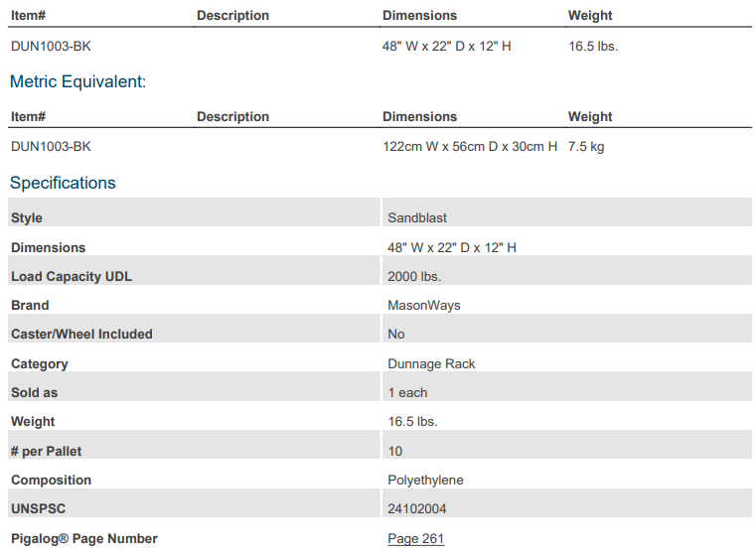Image resolution: width=756 pixels, height=554 pixels.
Task: Click the Specifications heading
Action: (x=63, y=183)
